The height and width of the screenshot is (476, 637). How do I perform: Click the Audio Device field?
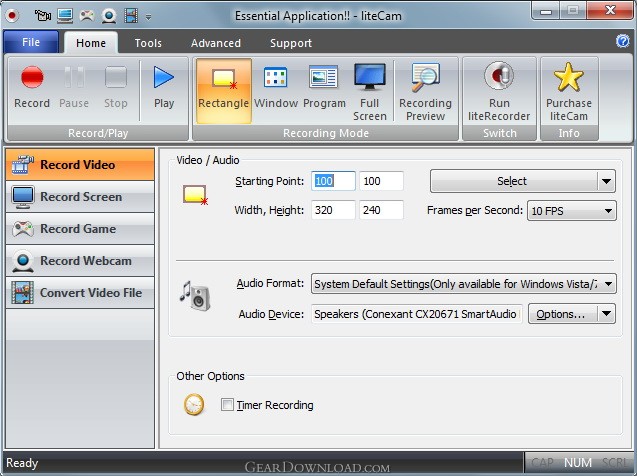click(417, 314)
